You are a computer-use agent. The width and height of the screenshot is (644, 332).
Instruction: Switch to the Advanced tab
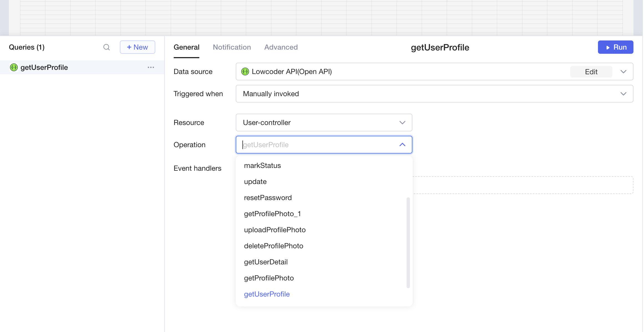281,47
